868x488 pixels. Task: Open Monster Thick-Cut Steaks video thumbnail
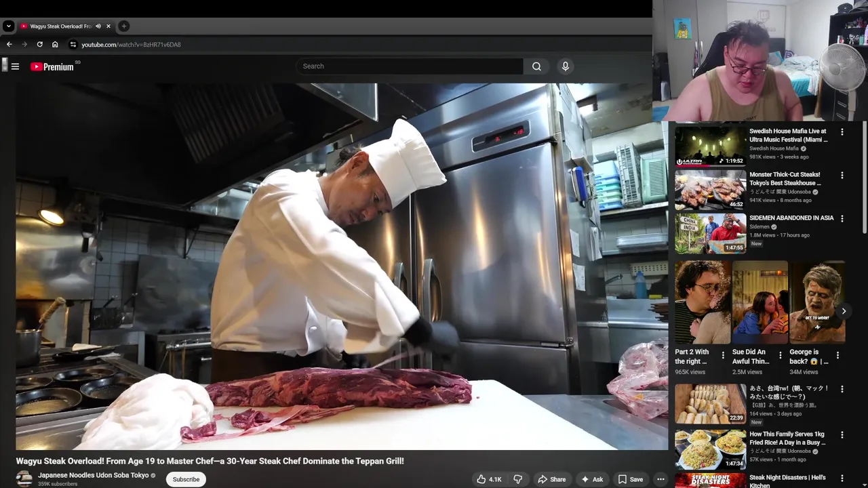(710, 189)
